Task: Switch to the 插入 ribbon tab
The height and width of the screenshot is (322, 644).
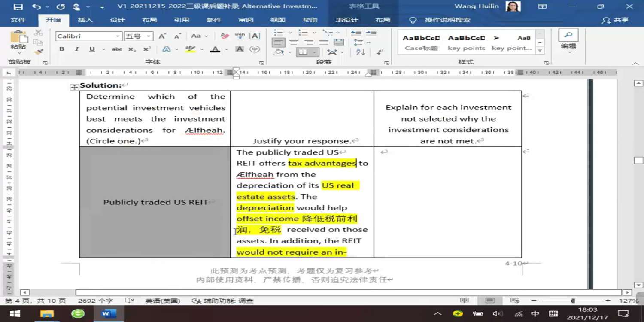Action: point(85,20)
